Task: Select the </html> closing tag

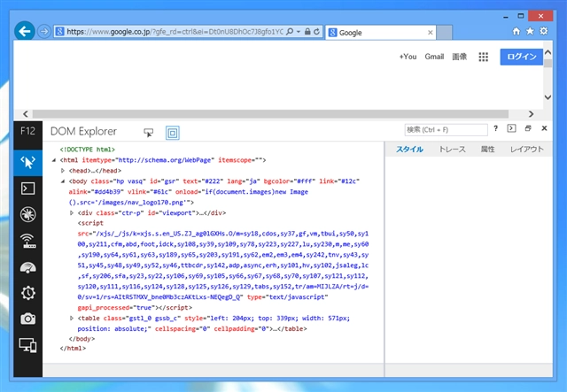Action: pyautogui.click(x=73, y=349)
